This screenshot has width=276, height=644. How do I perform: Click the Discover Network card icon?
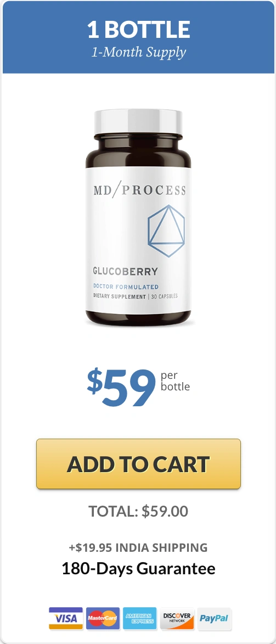click(177, 619)
